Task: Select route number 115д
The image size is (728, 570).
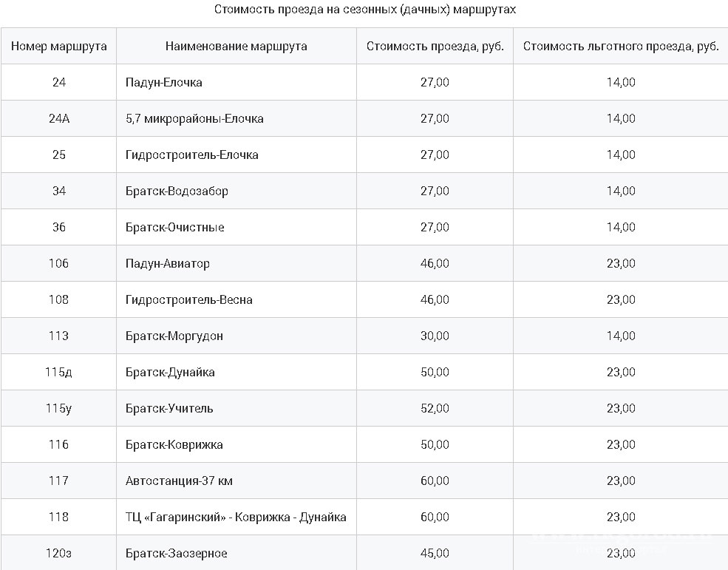Action: coord(58,372)
